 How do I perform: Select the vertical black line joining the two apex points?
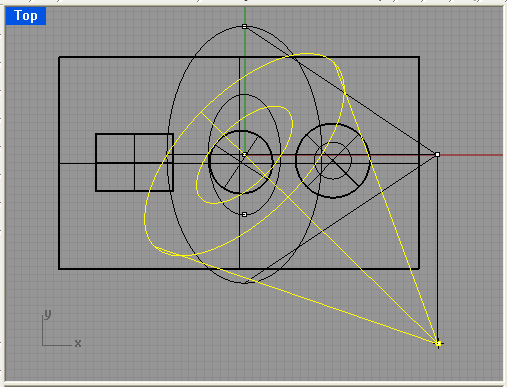pos(438,248)
